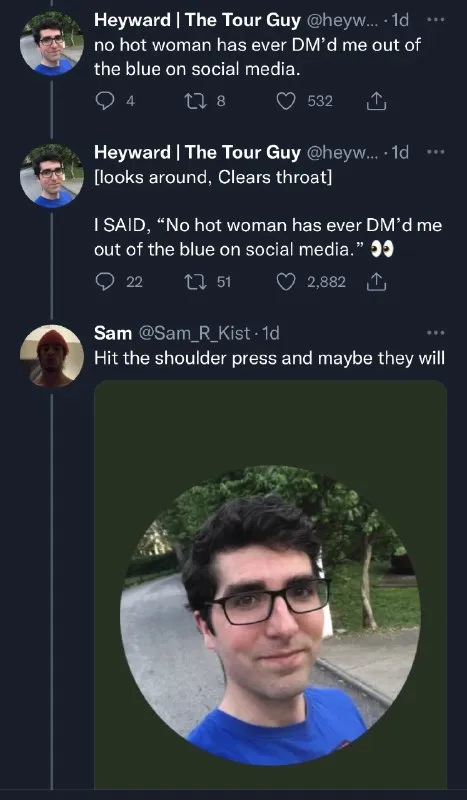Open the 'I SAID' tweet text
Screen dimensions: 467x800
click(x=268, y=237)
